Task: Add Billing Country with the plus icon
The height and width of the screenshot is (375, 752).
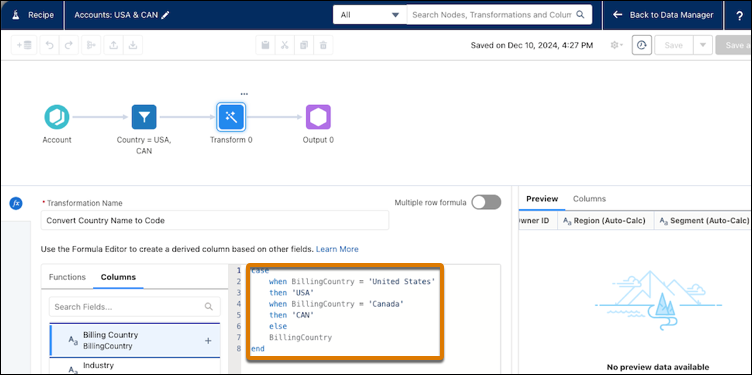Action: 208,340
